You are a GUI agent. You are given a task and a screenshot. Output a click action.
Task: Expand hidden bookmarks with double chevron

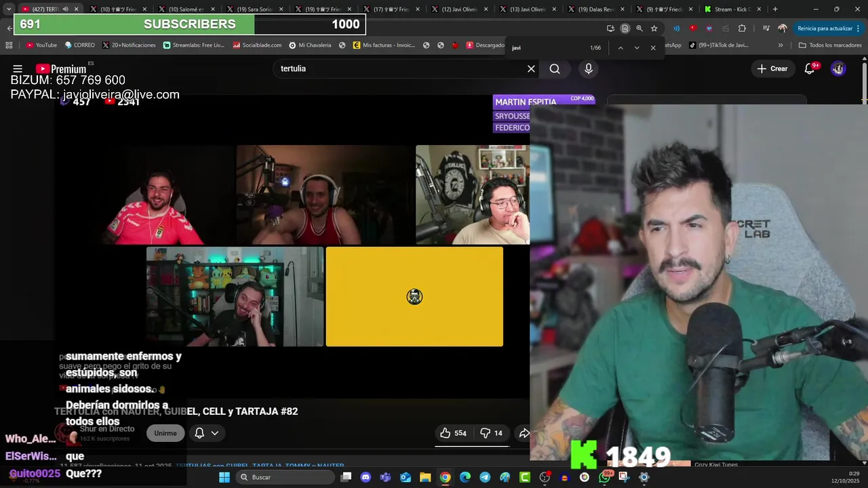point(781,45)
